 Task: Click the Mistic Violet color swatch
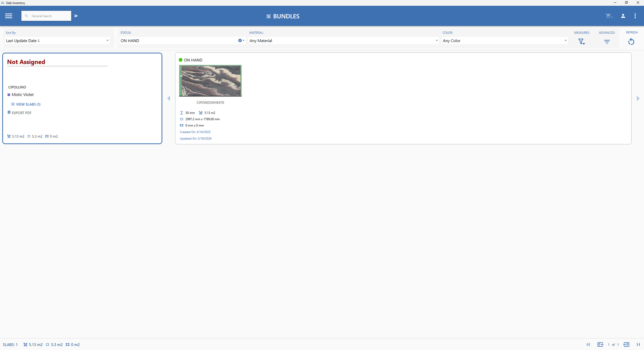point(9,95)
